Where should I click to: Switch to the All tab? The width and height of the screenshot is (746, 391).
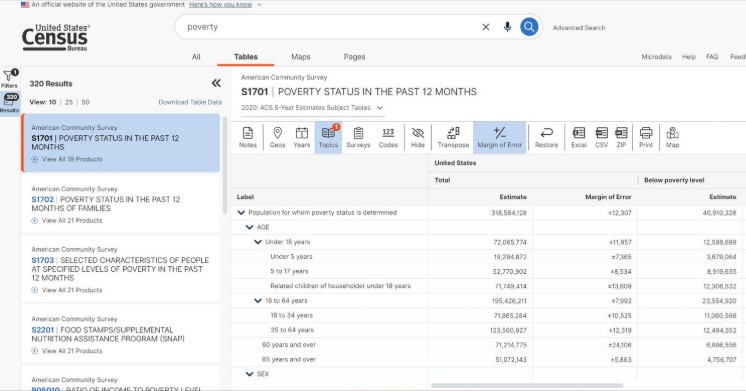point(196,57)
